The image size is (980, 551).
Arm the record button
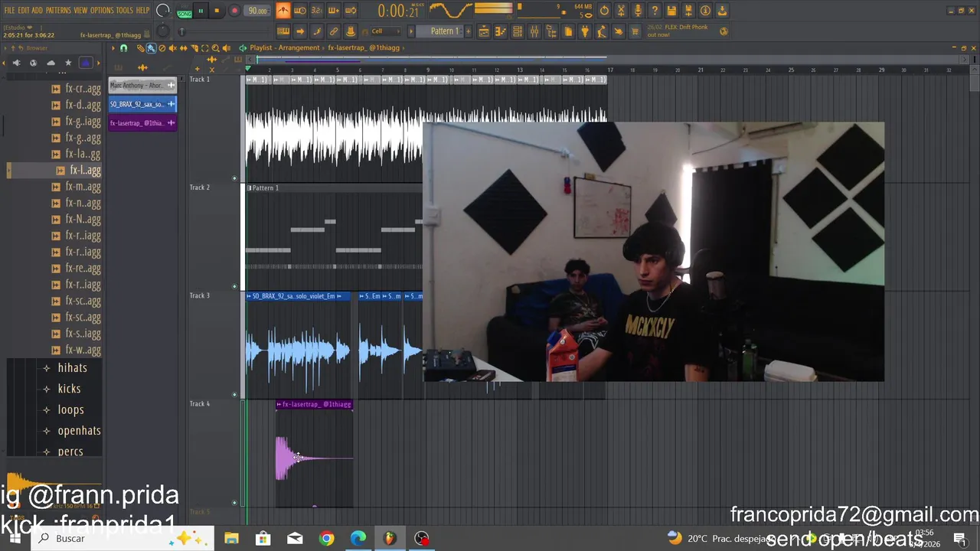[234, 11]
